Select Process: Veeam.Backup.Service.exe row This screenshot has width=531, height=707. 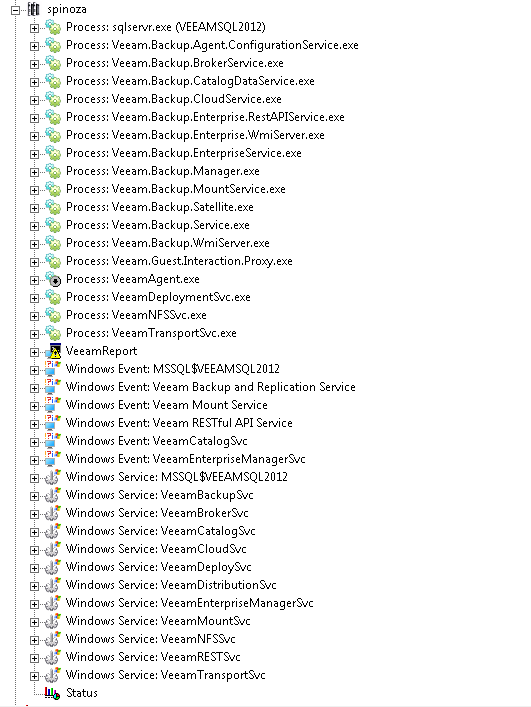pos(158,225)
